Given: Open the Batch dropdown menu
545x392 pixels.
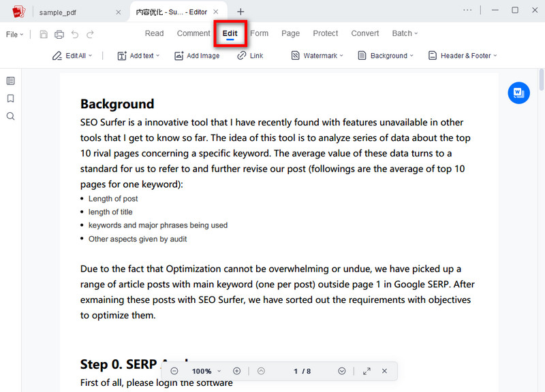Looking at the screenshot, I should (405, 33).
